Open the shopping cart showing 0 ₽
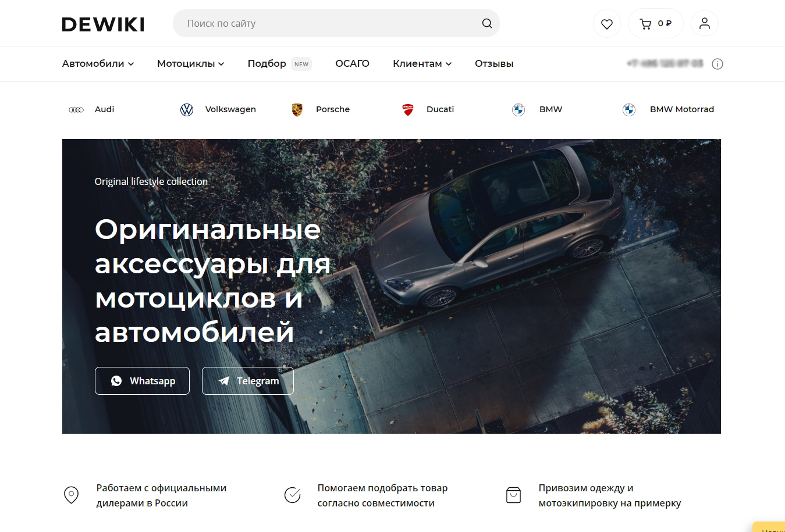The width and height of the screenshot is (785, 532). click(x=655, y=24)
